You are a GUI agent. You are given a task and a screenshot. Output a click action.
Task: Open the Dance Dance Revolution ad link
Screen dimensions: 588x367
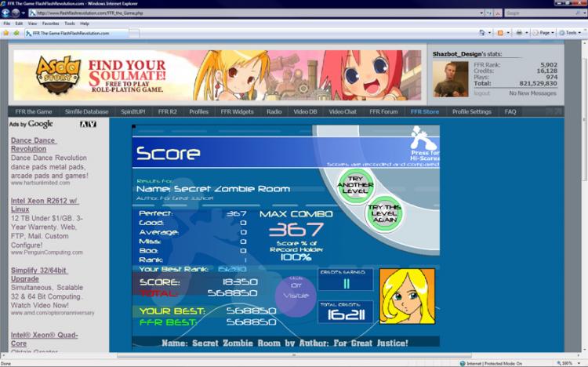click(28, 144)
